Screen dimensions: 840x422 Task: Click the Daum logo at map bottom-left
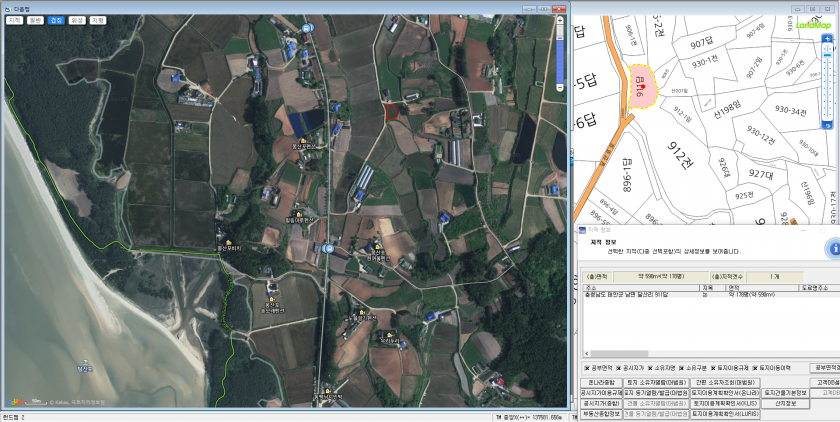(16, 402)
